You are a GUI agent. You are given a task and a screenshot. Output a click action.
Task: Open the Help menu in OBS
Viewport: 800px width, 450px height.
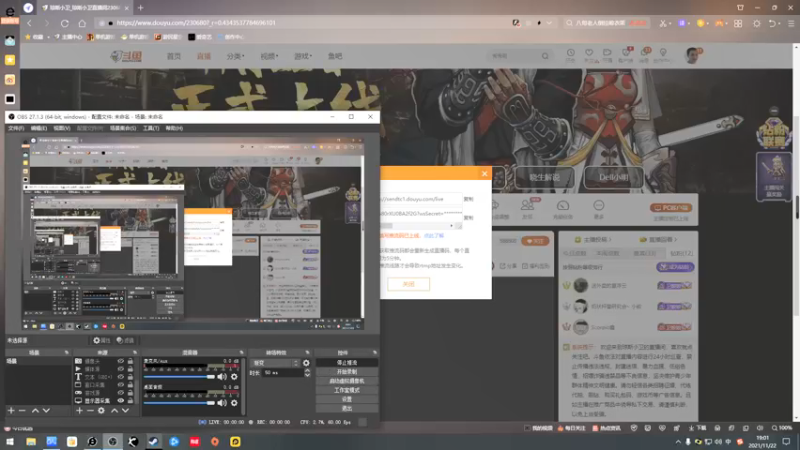tap(174, 128)
